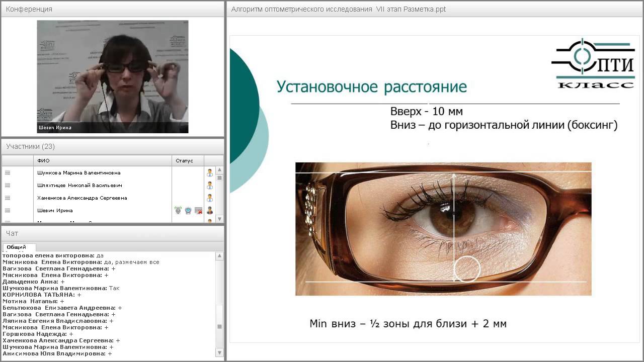Click the Конференция panel title
Viewport: 644px width, 362px height.
tap(29, 9)
